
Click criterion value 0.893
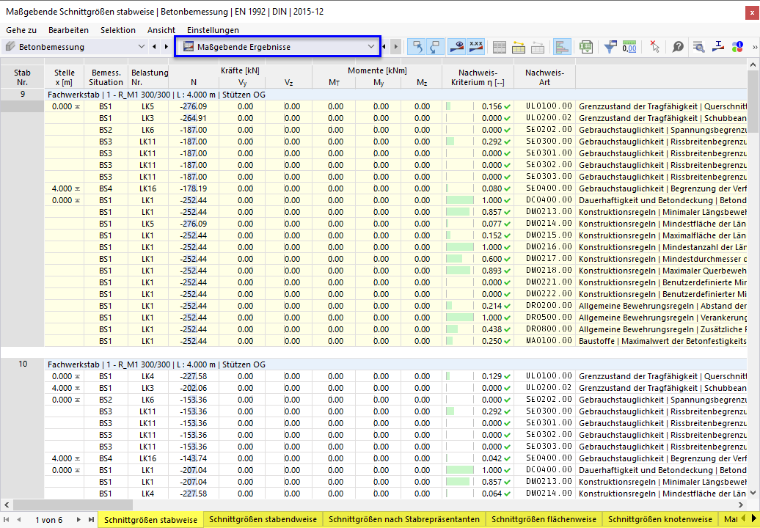click(x=491, y=271)
